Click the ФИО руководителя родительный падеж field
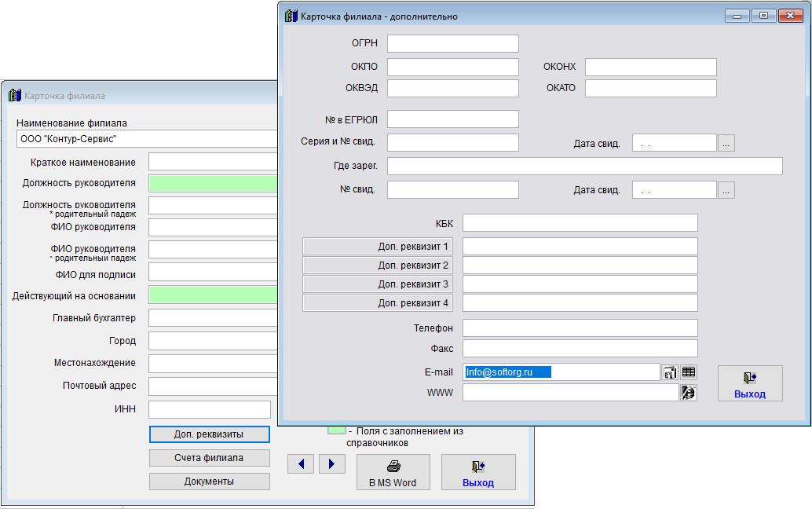This screenshot has height=509, width=812. (214, 250)
